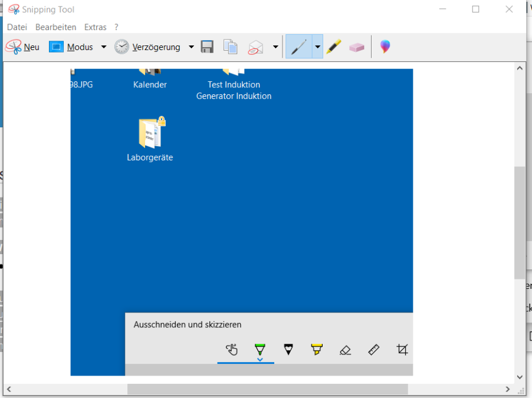Image resolution: width=532 pixels, height=398 pixels.
Task: Select the yellow Highlighter tool
Action: 334,47
